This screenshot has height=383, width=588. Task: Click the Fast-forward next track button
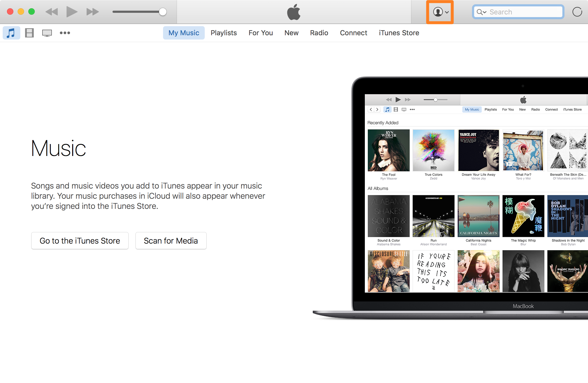point(92,12)
